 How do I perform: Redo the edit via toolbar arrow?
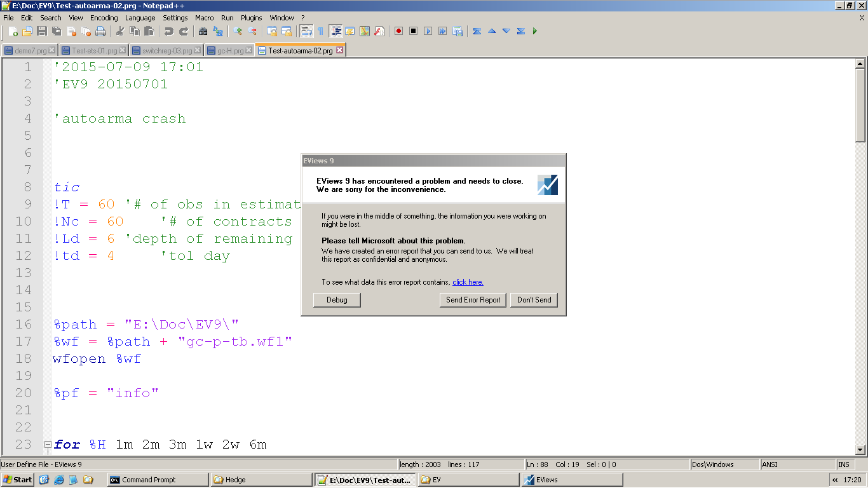tap(184, 31)
